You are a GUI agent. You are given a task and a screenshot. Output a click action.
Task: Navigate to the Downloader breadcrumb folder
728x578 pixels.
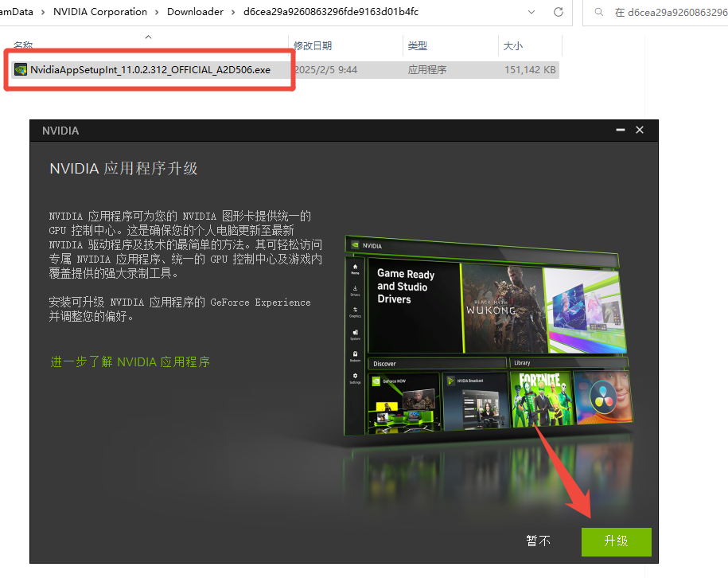(195, 12)
